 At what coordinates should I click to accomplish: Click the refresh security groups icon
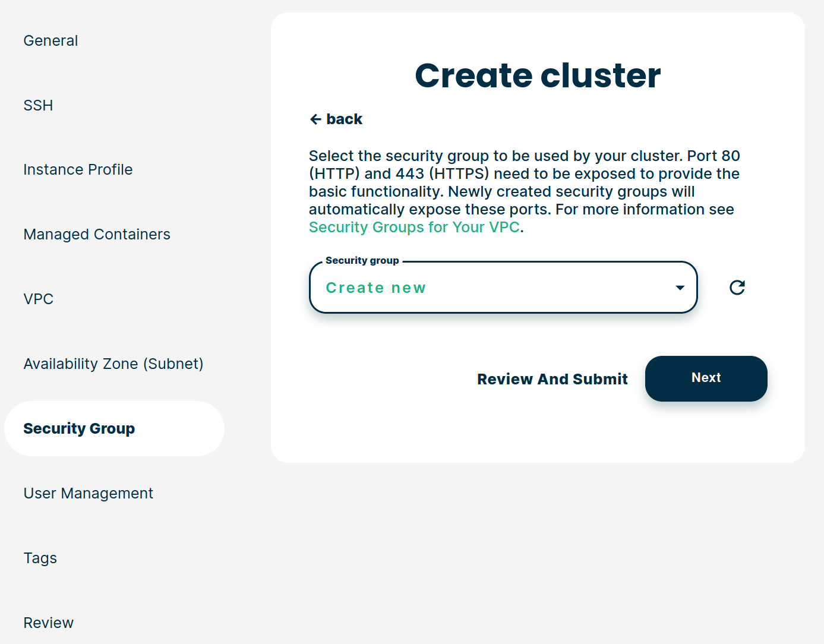click(x=737, y=288)
